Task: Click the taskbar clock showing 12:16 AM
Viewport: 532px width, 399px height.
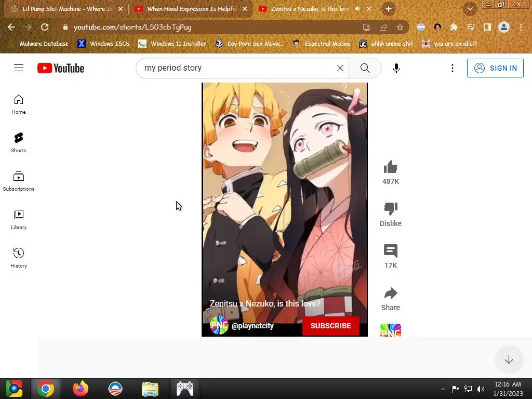Action: (508, 389)
